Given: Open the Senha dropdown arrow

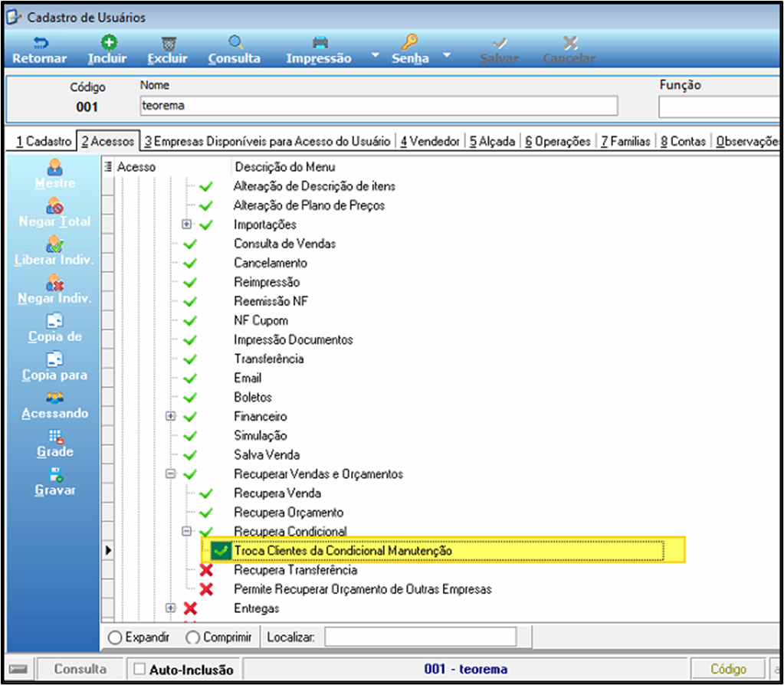Looking at the screenshot, I should [447, 55].
